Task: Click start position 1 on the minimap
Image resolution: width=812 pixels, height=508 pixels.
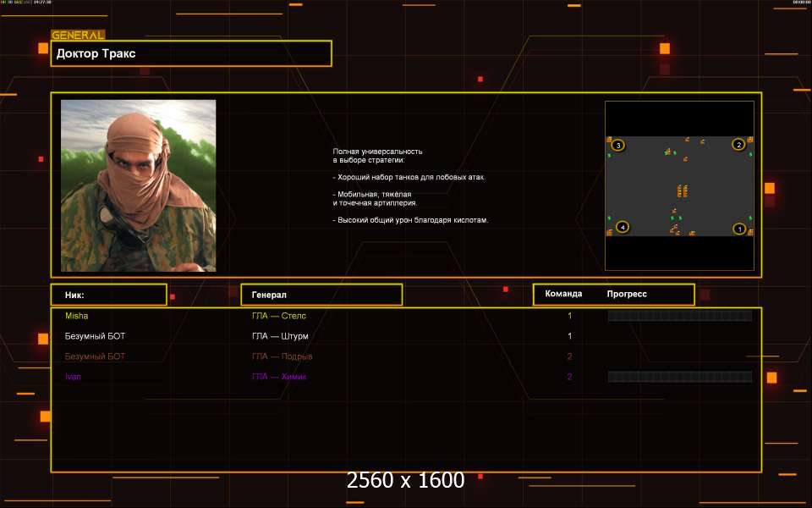Action: 738,229
